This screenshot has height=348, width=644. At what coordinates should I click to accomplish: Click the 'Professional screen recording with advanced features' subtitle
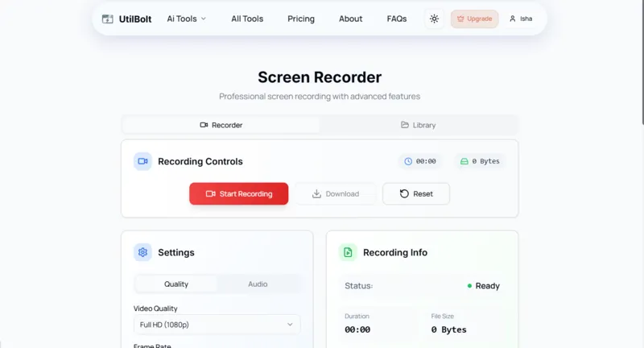[x=320, y=97]
